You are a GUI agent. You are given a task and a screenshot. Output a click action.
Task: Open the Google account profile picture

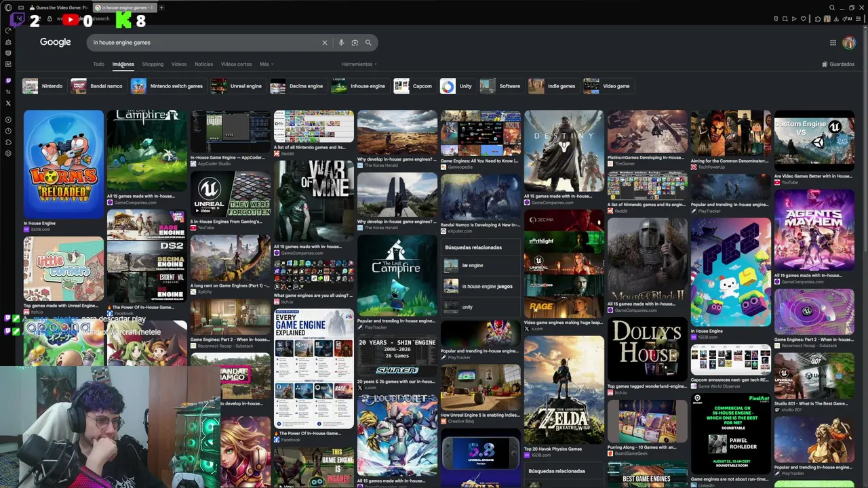pos(849,43)
